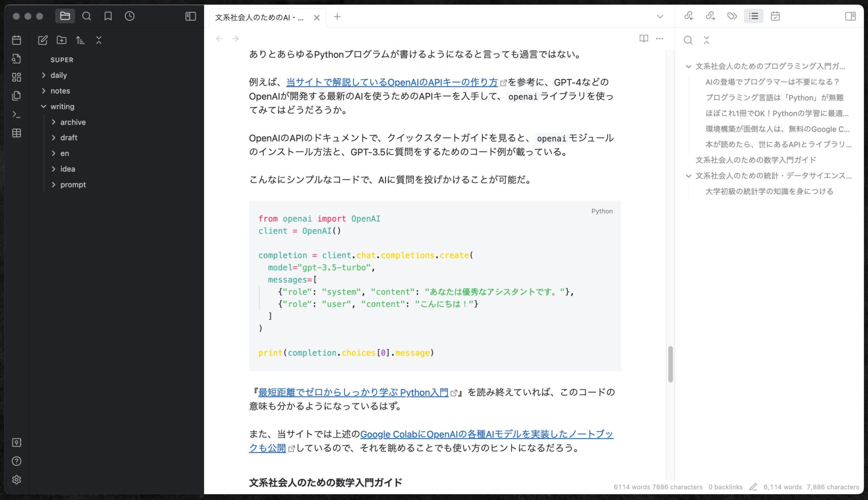Open a new tab with plus
The height and width of the screenshot is (500, 868).
point(337,17)
